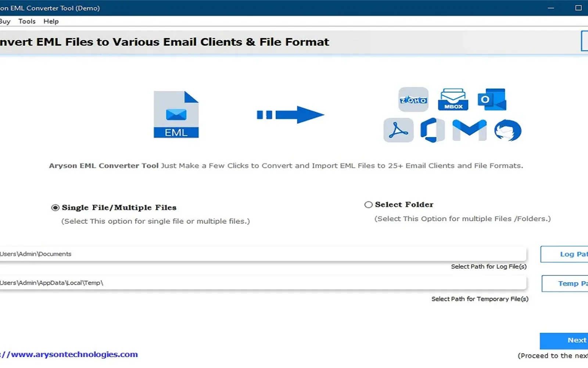Viewport: 588px width, 368px height.
Task: Maximize the EML Converter window
Action: point(578,8)
